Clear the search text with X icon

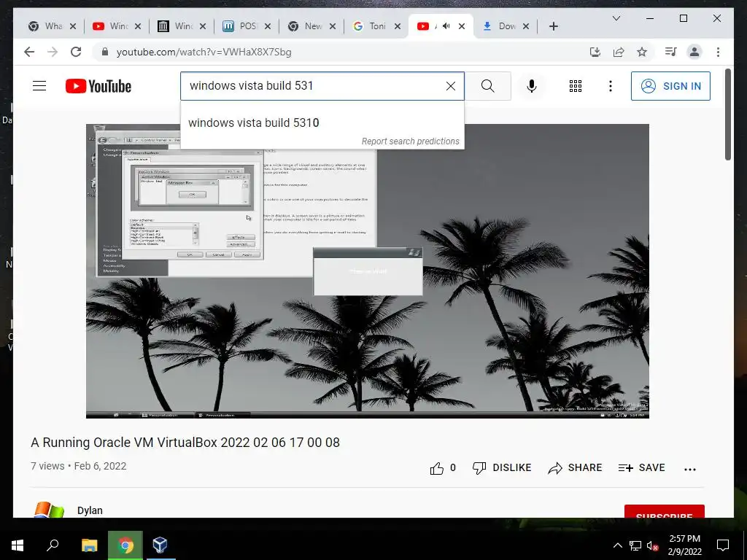450,86
